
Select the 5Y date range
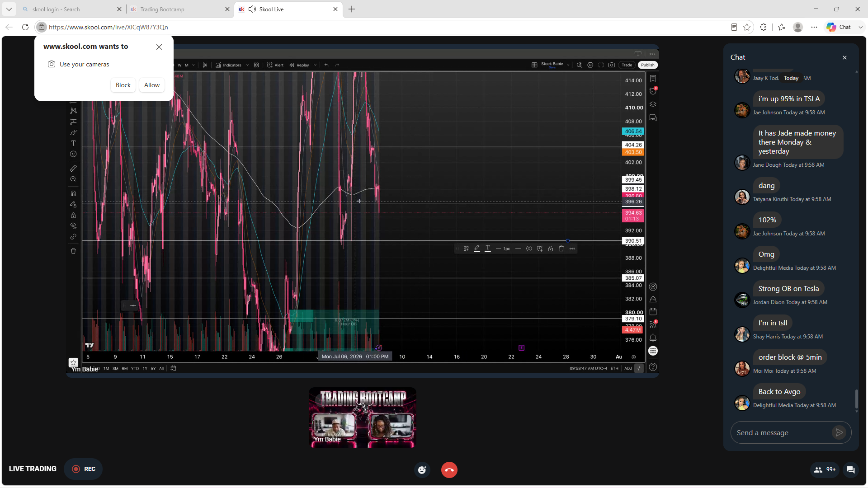coord(153,369)
